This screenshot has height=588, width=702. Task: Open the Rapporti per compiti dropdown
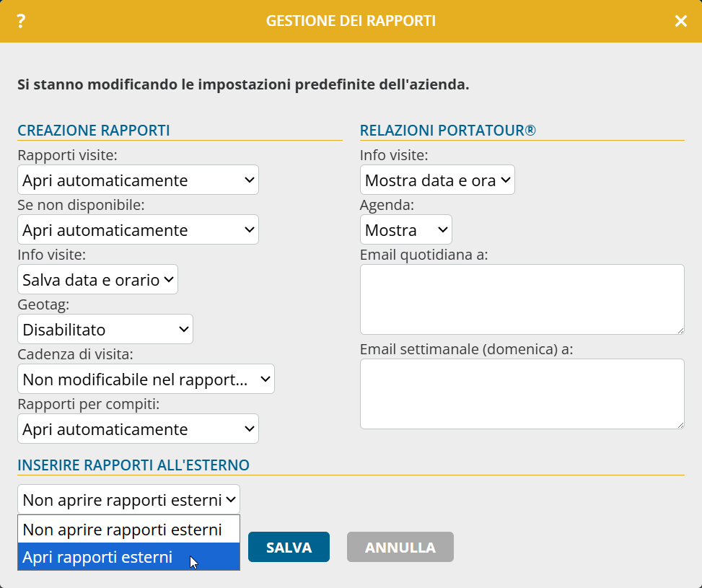pyautogui.click(x=138, y=429)
